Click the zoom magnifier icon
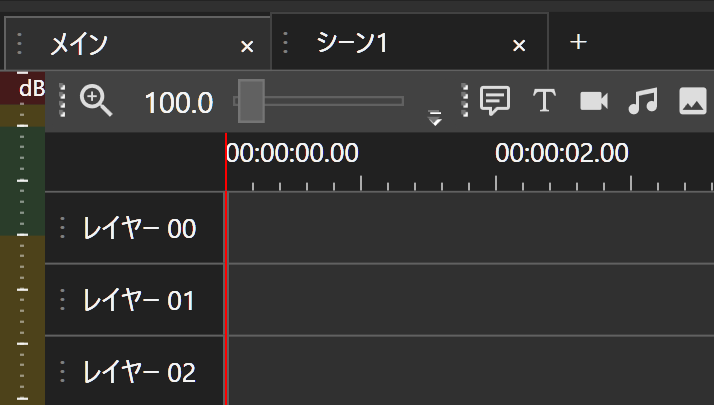 tap(96, 100)
